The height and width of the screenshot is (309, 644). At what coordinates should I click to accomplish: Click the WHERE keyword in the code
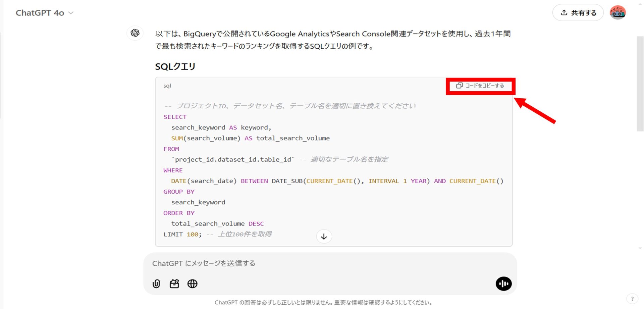point(173,170)
